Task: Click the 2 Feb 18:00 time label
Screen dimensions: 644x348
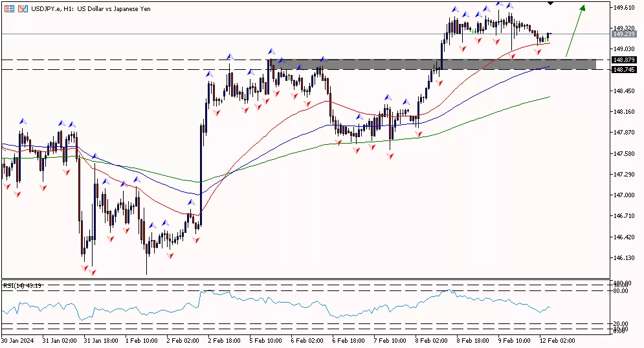Action: (224, 341)
